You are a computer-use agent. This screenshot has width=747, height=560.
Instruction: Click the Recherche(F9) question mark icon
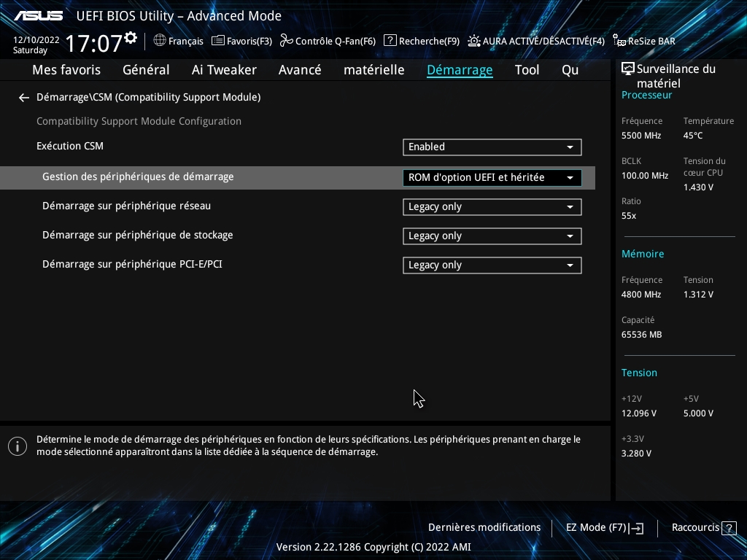(390, 41)
